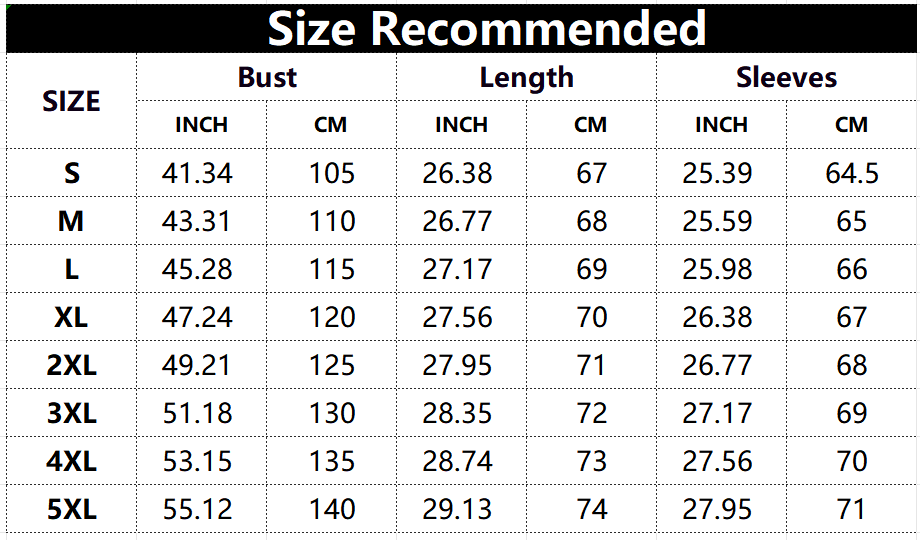Click bust cm value 110
The height and width of the screenshot is (540, 920).
[x=332, y=221]
